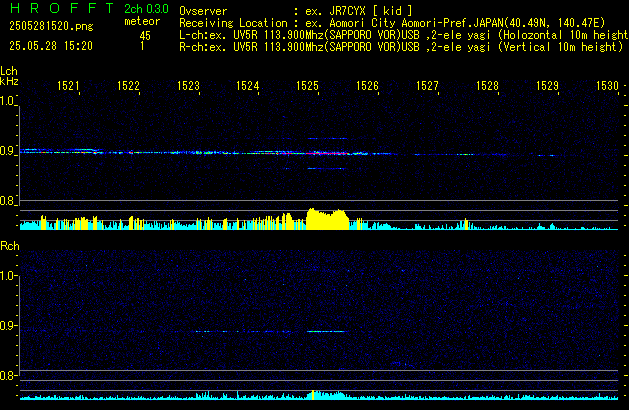Click the 1530 time axis marker

tap(607, 86)
